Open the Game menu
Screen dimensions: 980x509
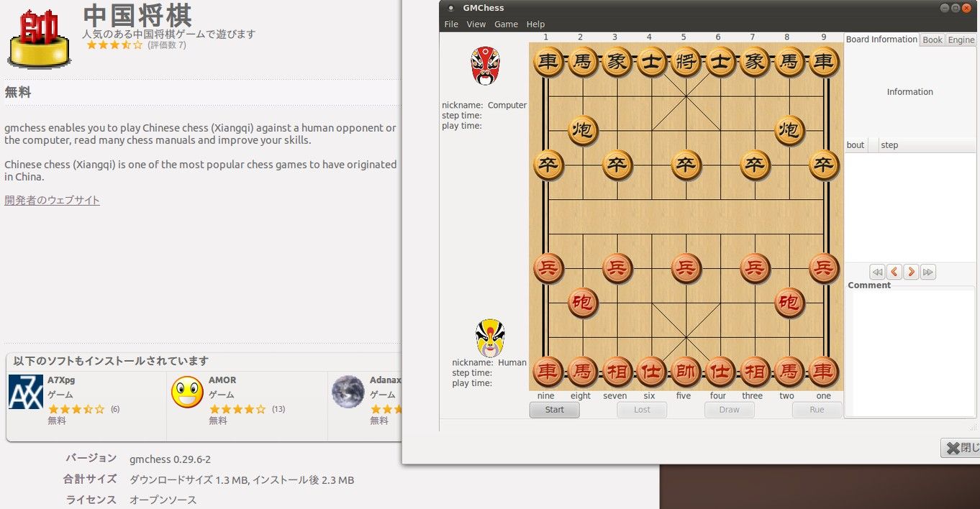point(506,24)
